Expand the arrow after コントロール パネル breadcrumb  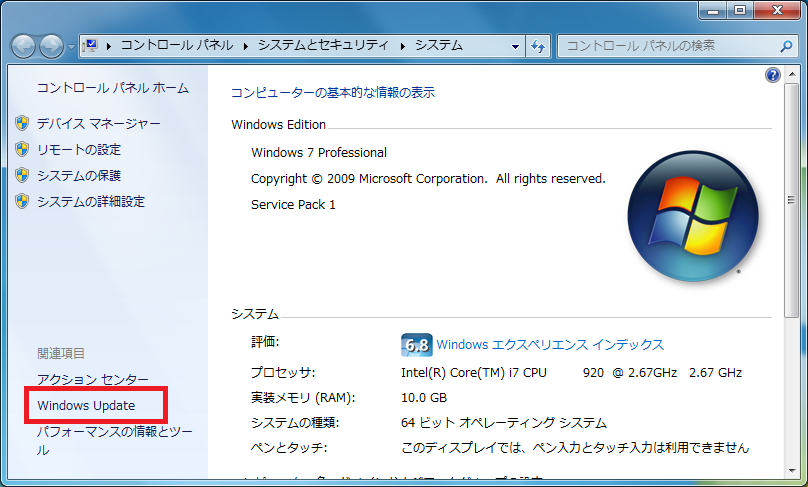point(246,46)
